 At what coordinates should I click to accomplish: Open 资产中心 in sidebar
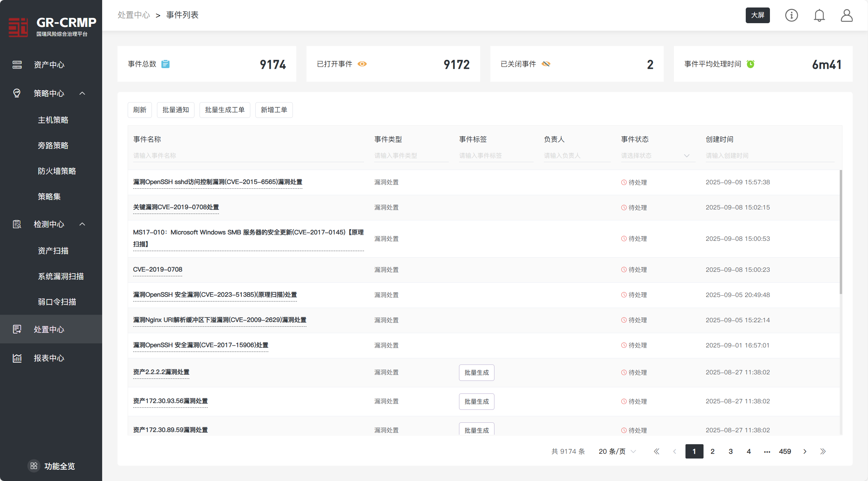click(x=49, y=65)
